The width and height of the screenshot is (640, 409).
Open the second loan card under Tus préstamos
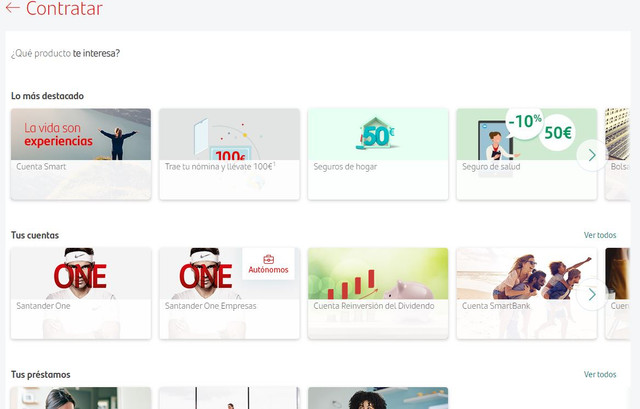tap(229, 398)
